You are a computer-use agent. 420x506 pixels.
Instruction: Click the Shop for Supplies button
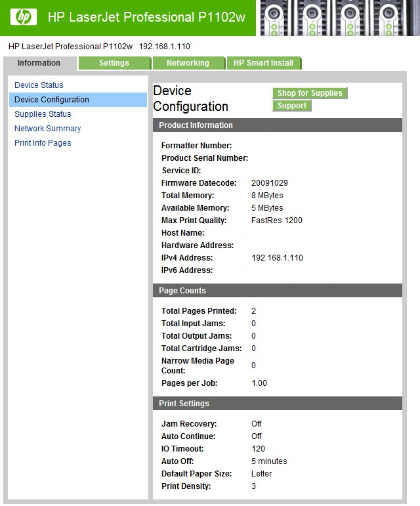pos(310,93)
